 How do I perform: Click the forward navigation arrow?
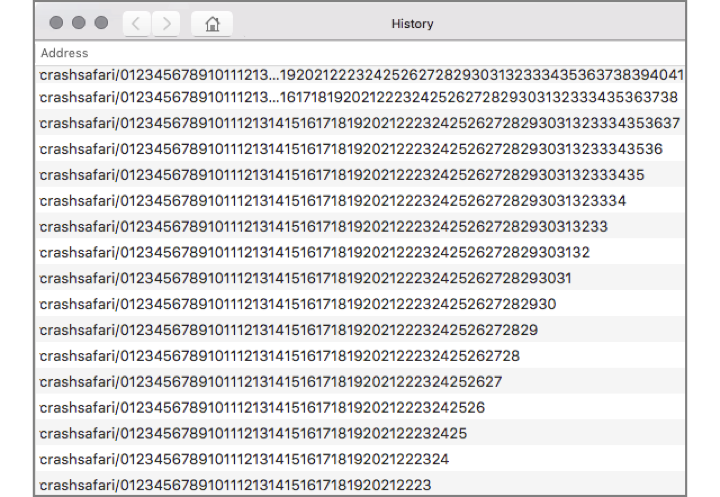pos(167,23)
